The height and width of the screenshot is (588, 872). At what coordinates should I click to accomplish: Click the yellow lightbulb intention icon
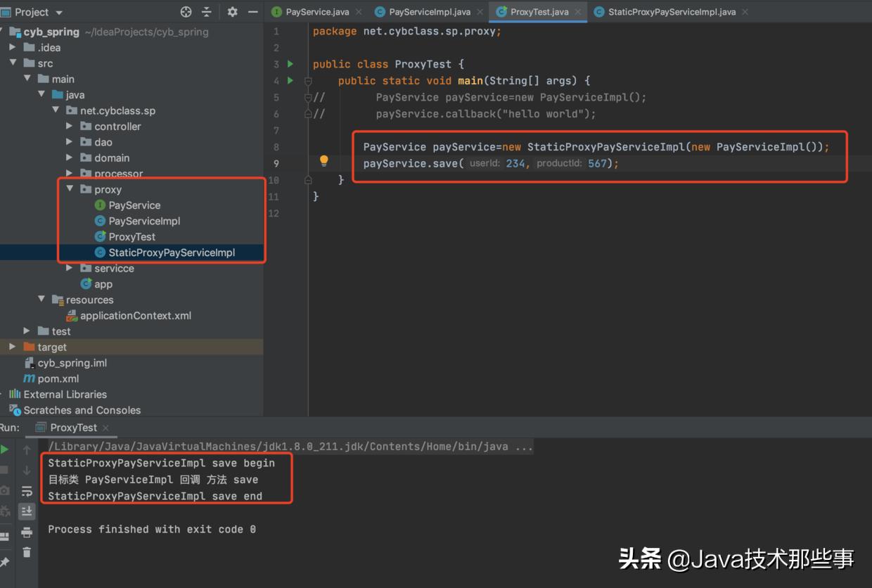(x=323, y=161)
